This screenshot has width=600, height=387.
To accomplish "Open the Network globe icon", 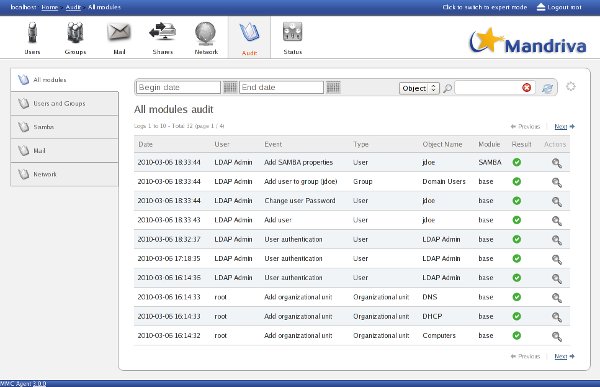I will click(205, 33).
